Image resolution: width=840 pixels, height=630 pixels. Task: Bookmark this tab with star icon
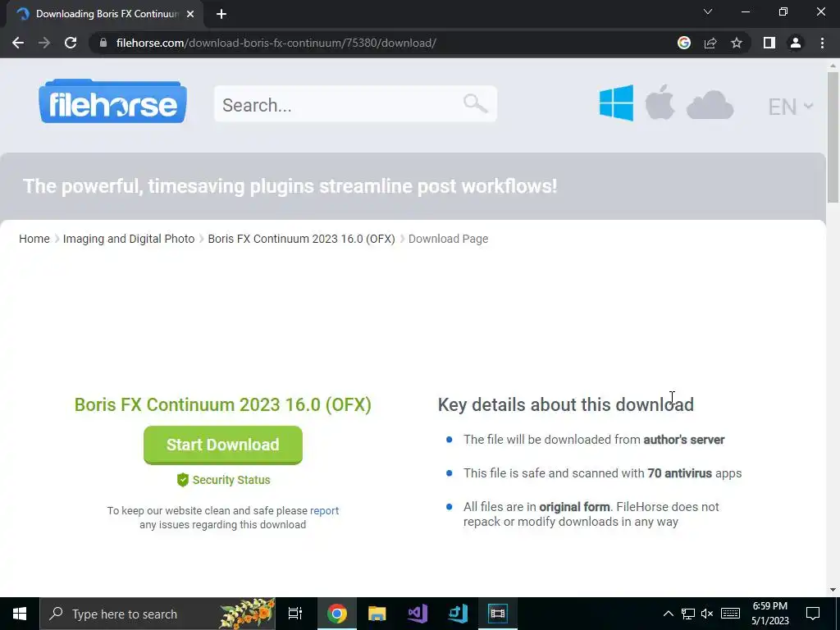click(x=737, y=43)
